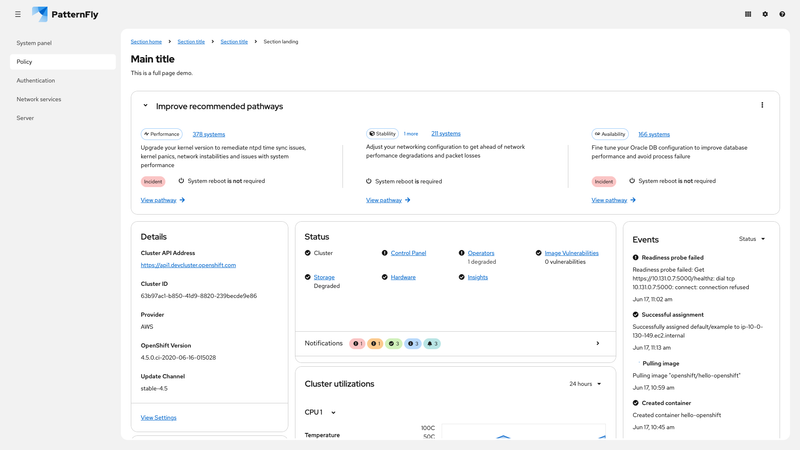Open kebab menu on the pathways card
The height and width of the screenshot is (450, 800).
(x=762, y=105)
